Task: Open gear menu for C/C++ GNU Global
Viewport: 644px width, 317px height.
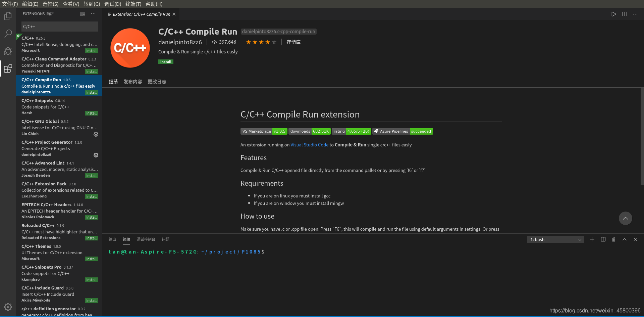Action: (x=96, y=134)
